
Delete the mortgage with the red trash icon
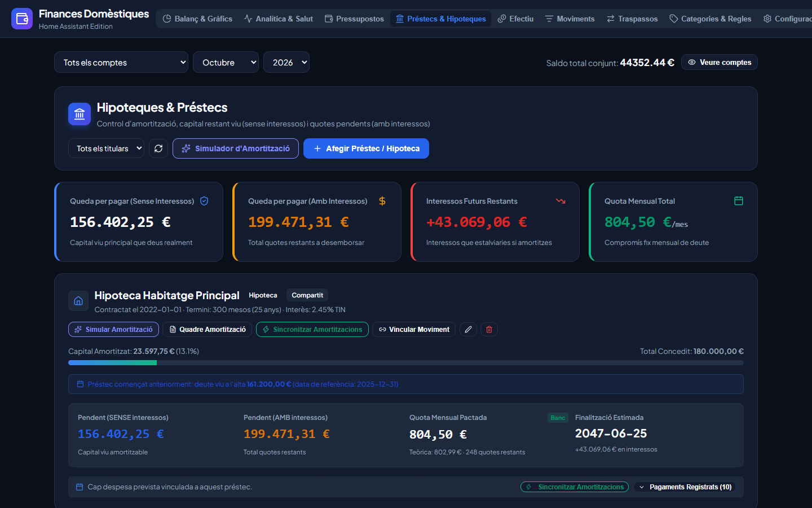click(x=489, y=330)
